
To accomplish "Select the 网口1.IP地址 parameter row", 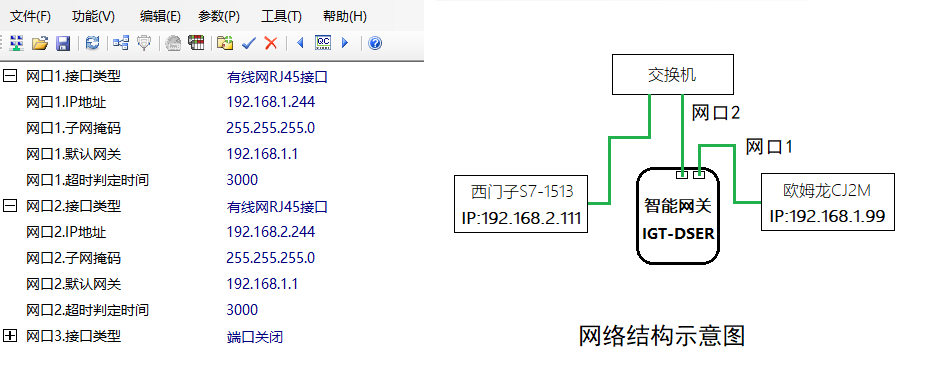I will pyautogui.click(x=66, y=102).
